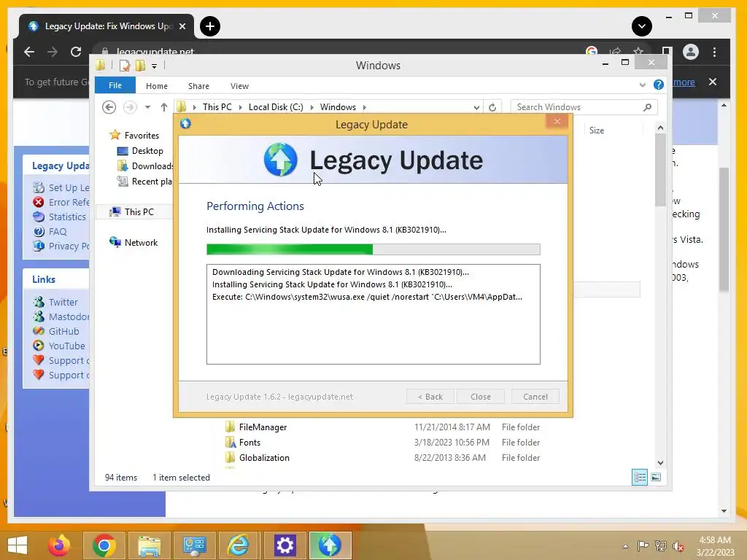Image resolution: width=747 pixels, height=560 pixels.
Task: Open the Share ribbon tab in Explorer
Action: (x=198, y=86)
